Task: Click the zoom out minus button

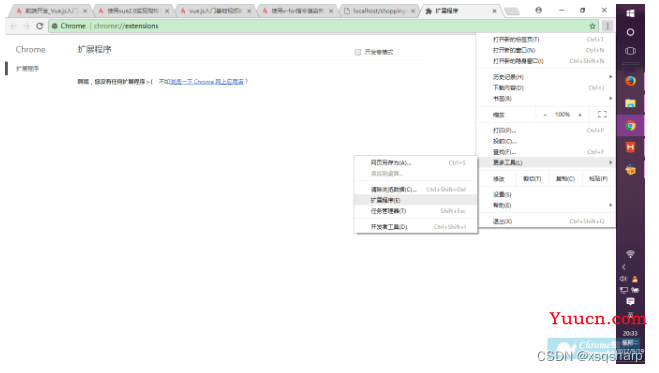Action: [545, 115]
